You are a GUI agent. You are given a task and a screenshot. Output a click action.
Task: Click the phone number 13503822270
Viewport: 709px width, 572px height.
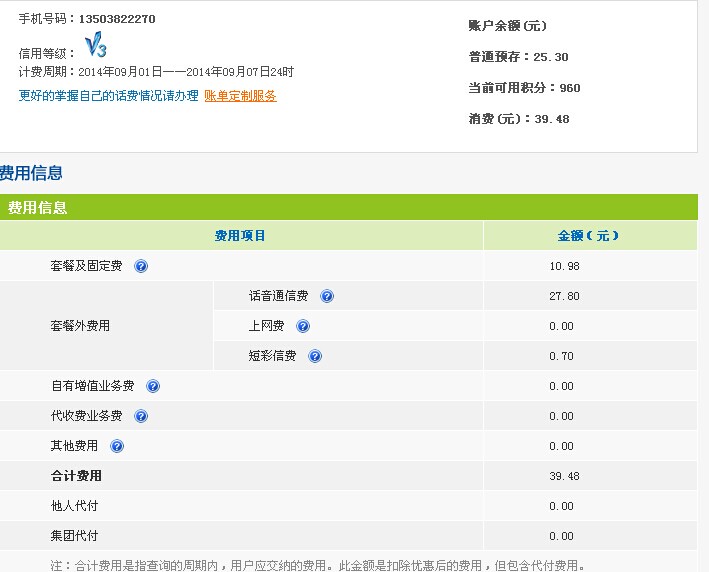[x=117, y=19]
